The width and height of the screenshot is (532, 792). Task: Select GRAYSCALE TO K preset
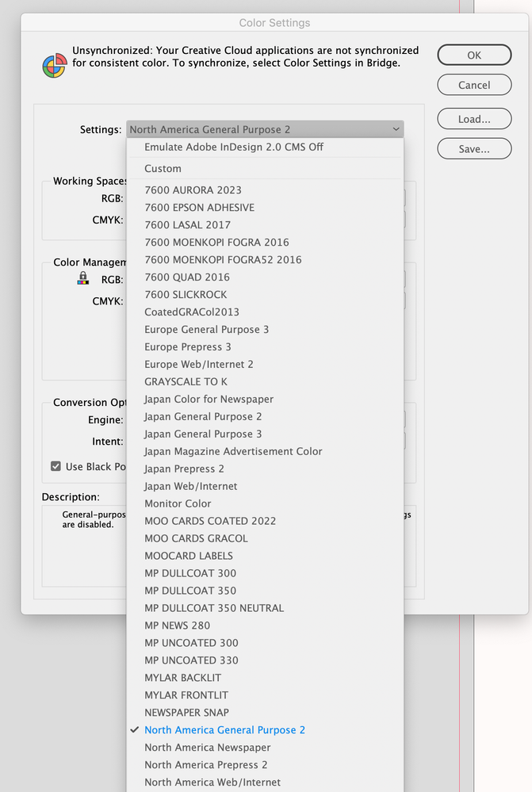click(x=265, y=382)
